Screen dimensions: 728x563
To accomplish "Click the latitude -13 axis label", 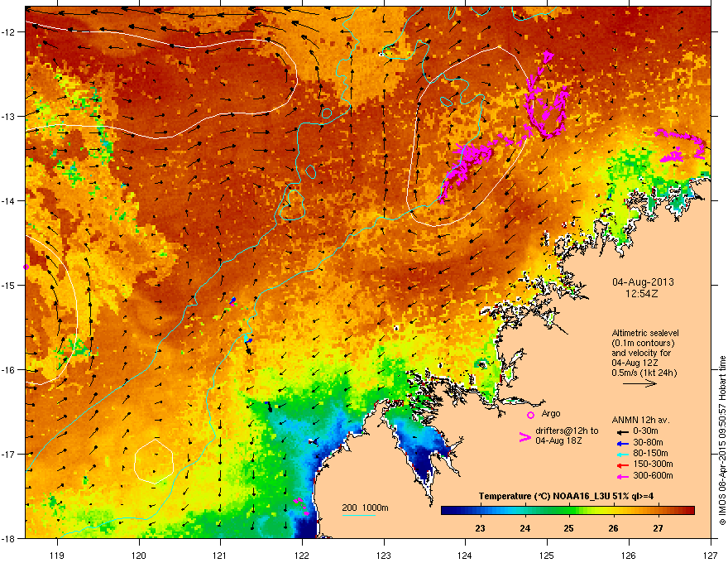I will click(x=9, y=116).
